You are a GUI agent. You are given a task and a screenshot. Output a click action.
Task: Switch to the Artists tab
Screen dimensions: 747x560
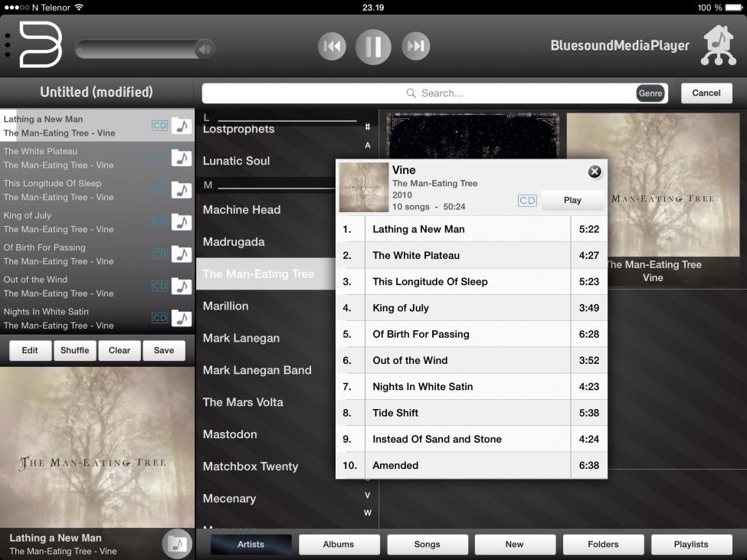pyautogui.click(x=251, y=544)
